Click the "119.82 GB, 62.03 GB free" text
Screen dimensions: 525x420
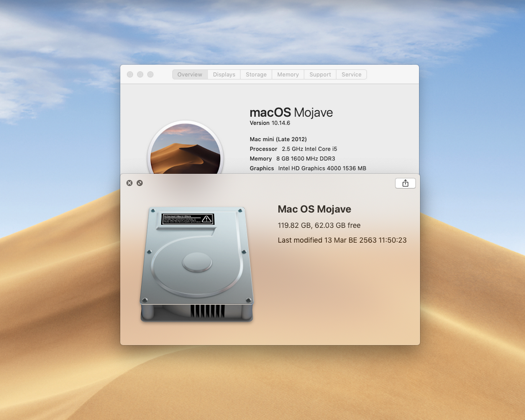click(x=319, y=225)
